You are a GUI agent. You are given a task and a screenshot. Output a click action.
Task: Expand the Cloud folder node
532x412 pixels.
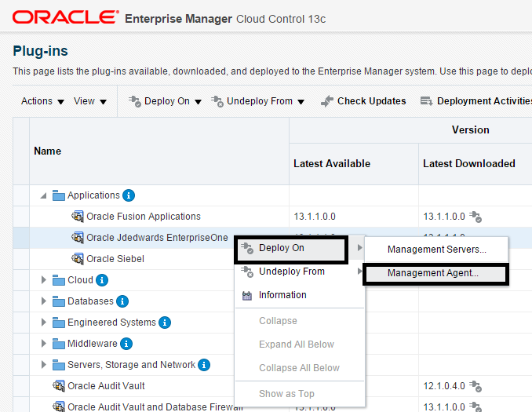44,280
